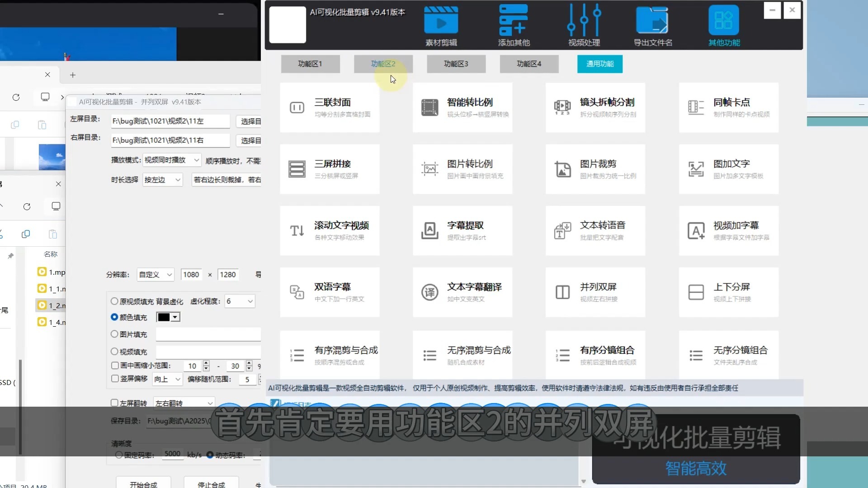The width and height of the screenshot is (868, 488).
Task: Select file 1_2 in Explorer list
Action: [x=51, y=305]
